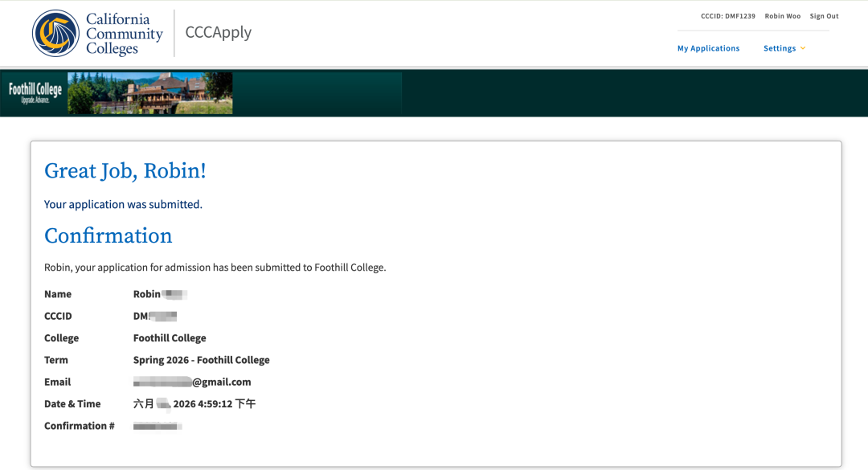This screenshot has height=470, width=868.
Task: Click 'California Community Colleges' logo text
Action: pos(125,34)
